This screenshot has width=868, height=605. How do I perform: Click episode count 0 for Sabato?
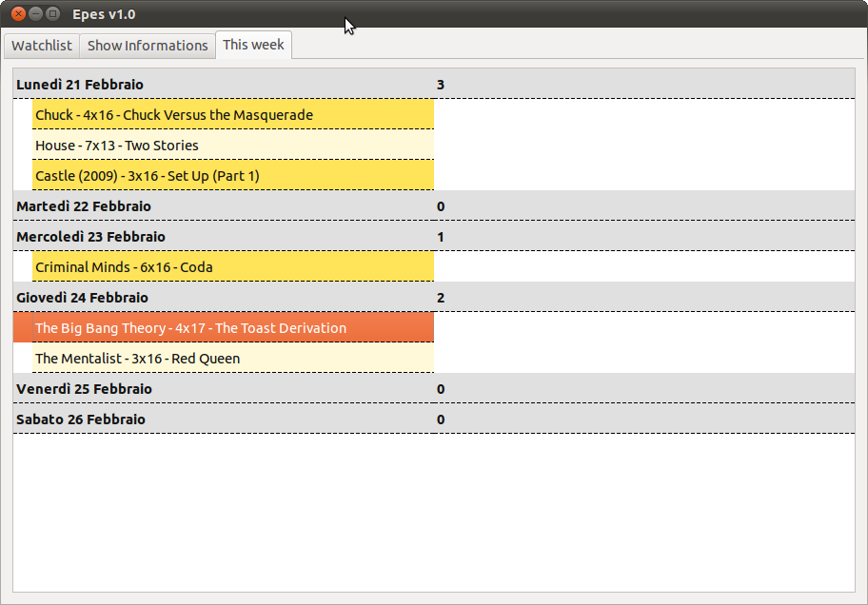tap(441, 420)
